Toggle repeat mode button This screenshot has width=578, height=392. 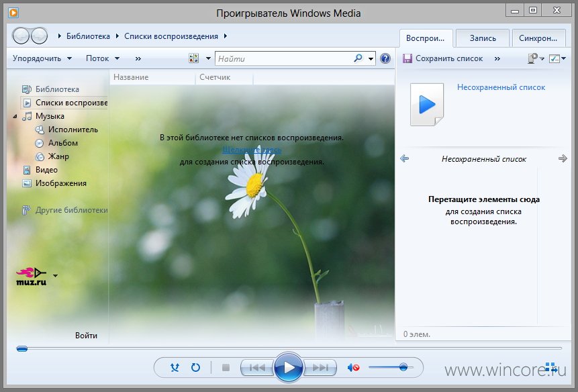pos(195,367)
